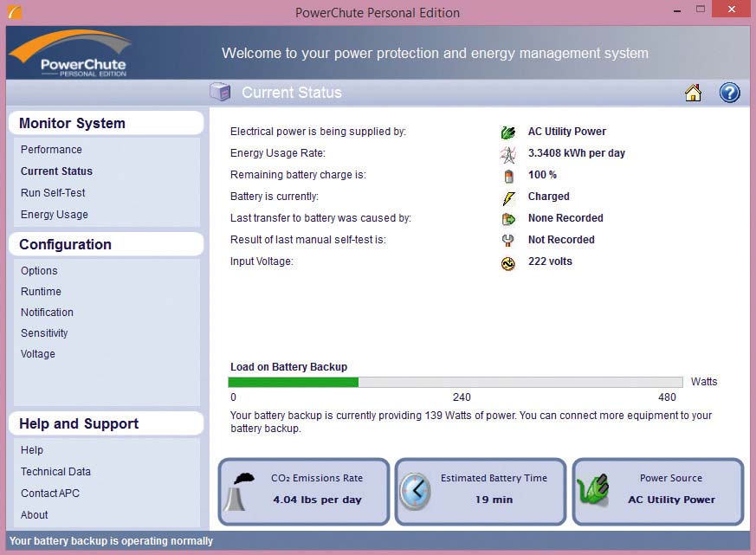Select Current Status in sidebar
Image resolution: width=756 pixels, height=555 pixels.
[x=56, y=171]
